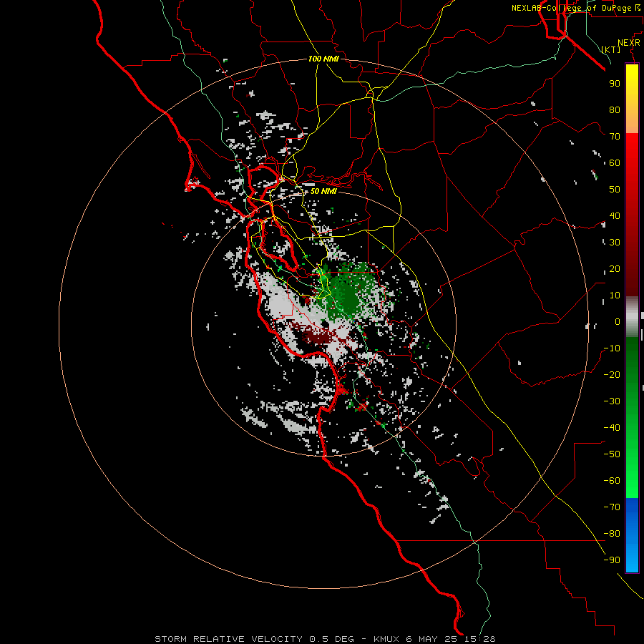Click the NEXR label above the scale
Screen dimensions: 644x644
coord(629,43)
